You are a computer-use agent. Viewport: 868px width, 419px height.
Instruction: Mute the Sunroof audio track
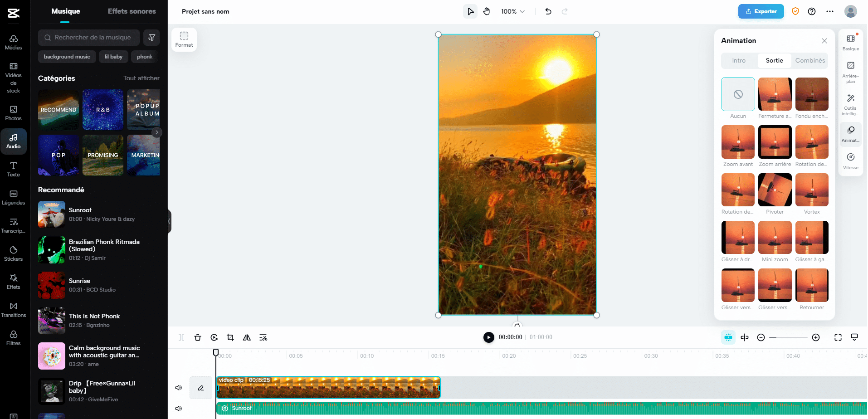178,408
